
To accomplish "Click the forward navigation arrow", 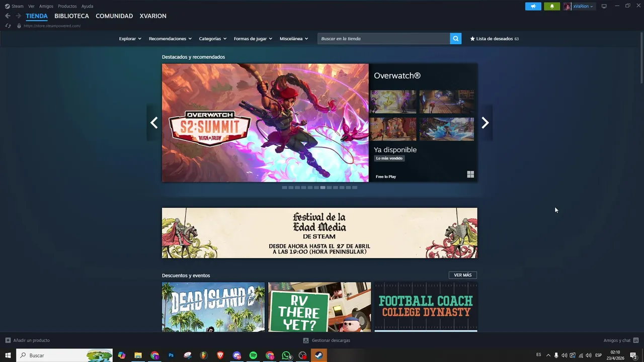I will click(18, 16).
